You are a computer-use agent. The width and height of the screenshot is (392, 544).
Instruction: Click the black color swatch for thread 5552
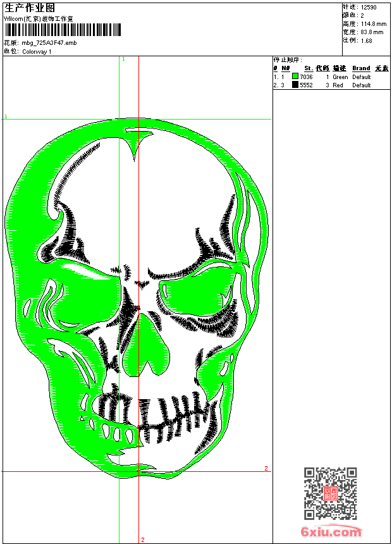coord(295,85)
